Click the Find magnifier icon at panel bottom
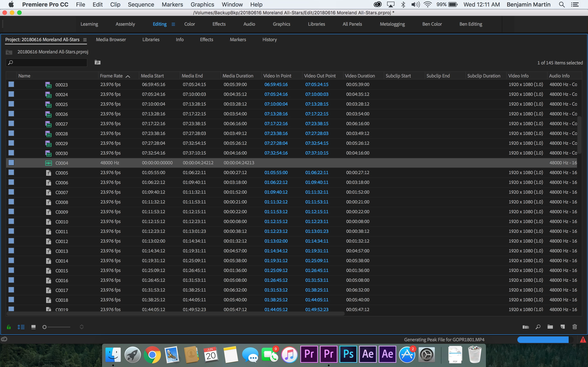This screenshot has height=367, width=588. 538,327
